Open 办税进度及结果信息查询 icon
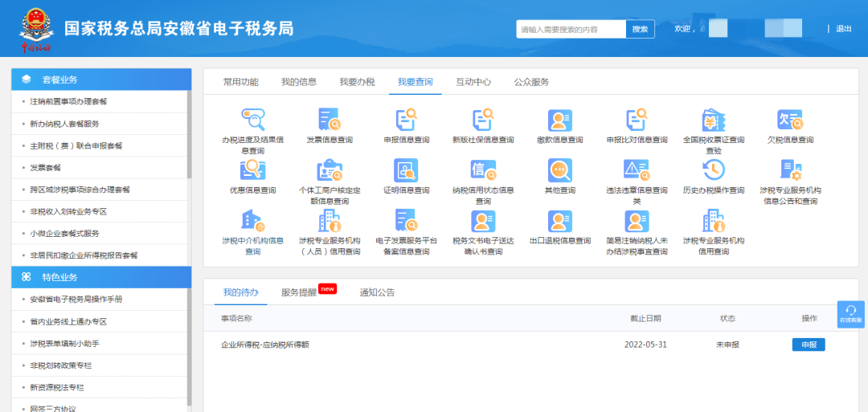 (252, 120)
